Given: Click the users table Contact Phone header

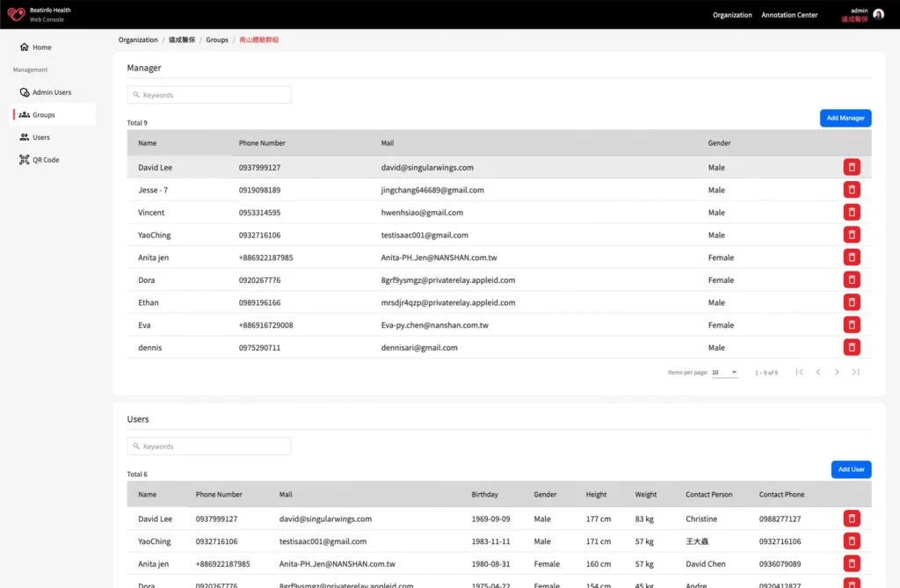Looking at the screenshot, I should pyautogui.click(x=781, y=495).
